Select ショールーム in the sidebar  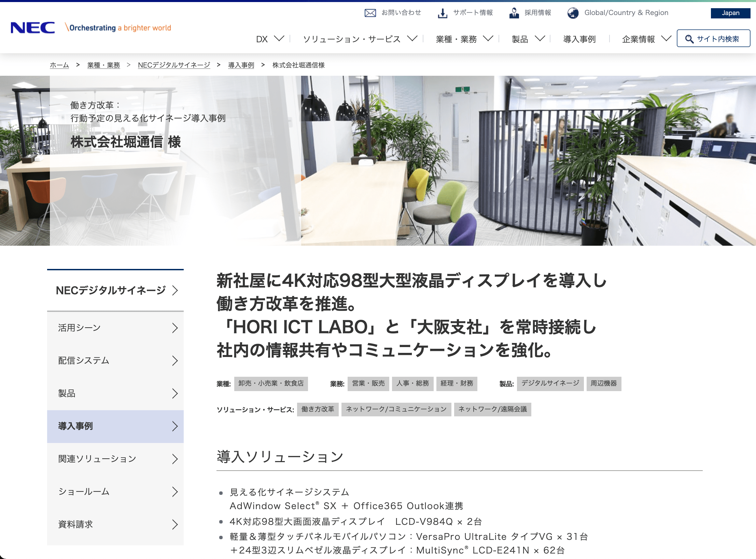(84, 491)
